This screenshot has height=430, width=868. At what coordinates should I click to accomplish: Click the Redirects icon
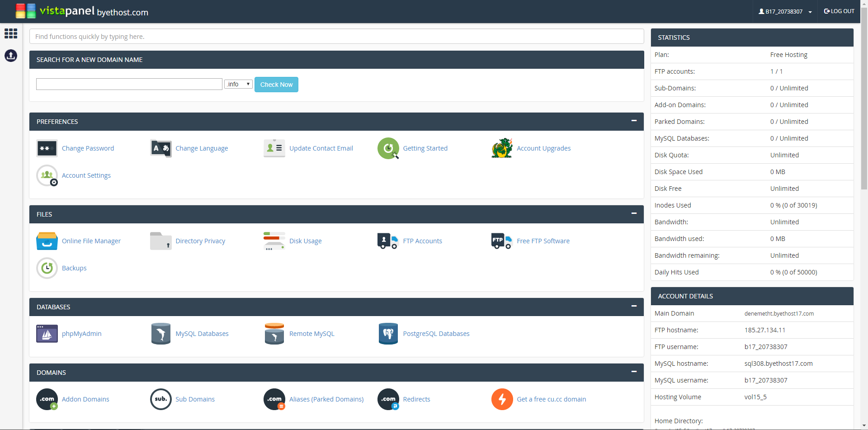[388, 399]
